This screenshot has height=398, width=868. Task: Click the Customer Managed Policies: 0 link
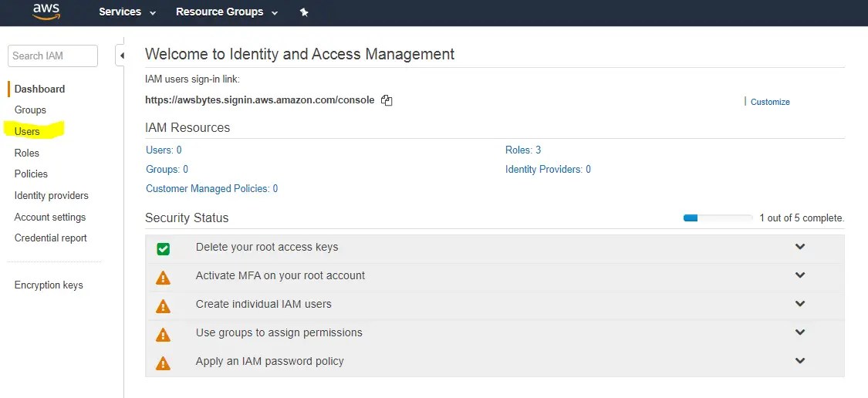tap(212, 189)
